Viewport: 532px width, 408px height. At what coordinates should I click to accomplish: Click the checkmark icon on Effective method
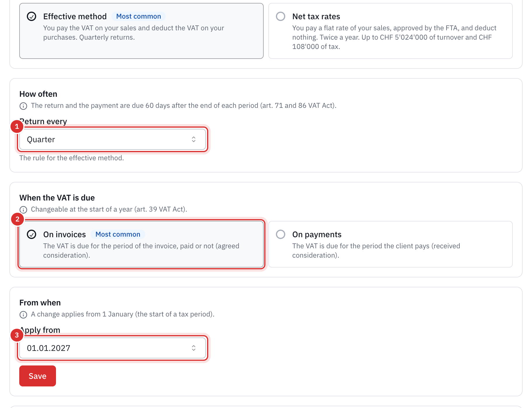pos(32,16)
